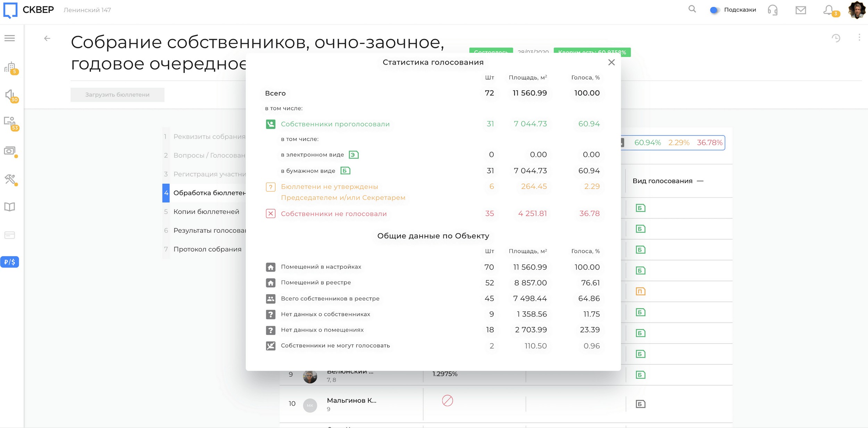The height and width of the screenshot is (428, 868).
Task: Close the Статистика голосования dialog
Action: pyautogui.click(x=611, y=62)
